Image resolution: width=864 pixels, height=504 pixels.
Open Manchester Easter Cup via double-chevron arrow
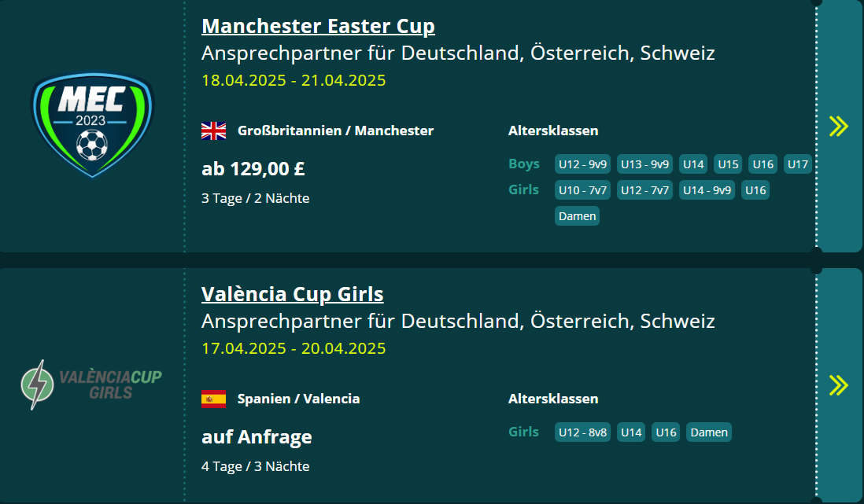(x=839, y=126)
